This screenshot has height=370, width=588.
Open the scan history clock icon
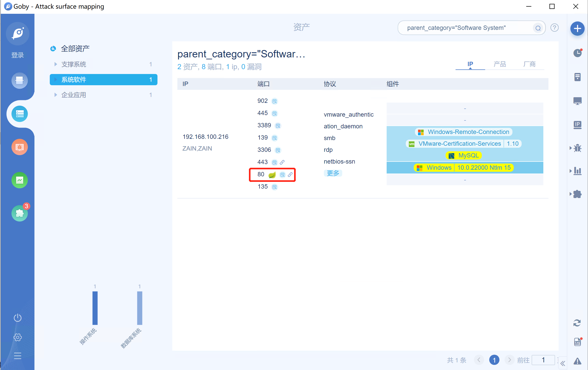[578, 53]
